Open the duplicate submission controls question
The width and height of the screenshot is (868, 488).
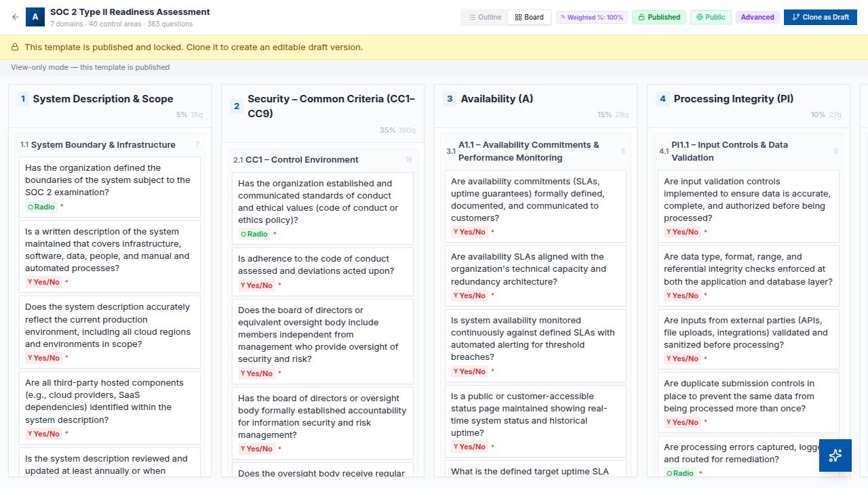pos(749,403)
